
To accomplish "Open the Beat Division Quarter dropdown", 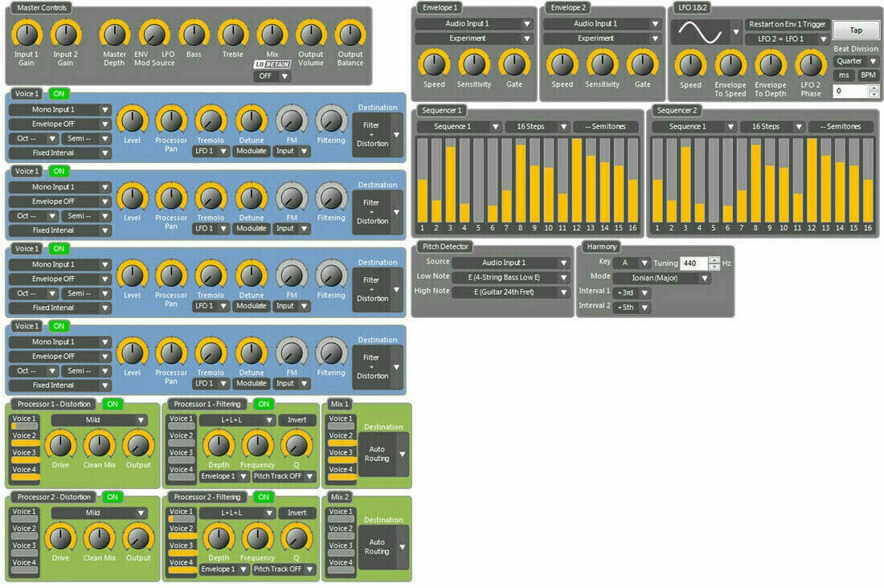I will [855, 61].
